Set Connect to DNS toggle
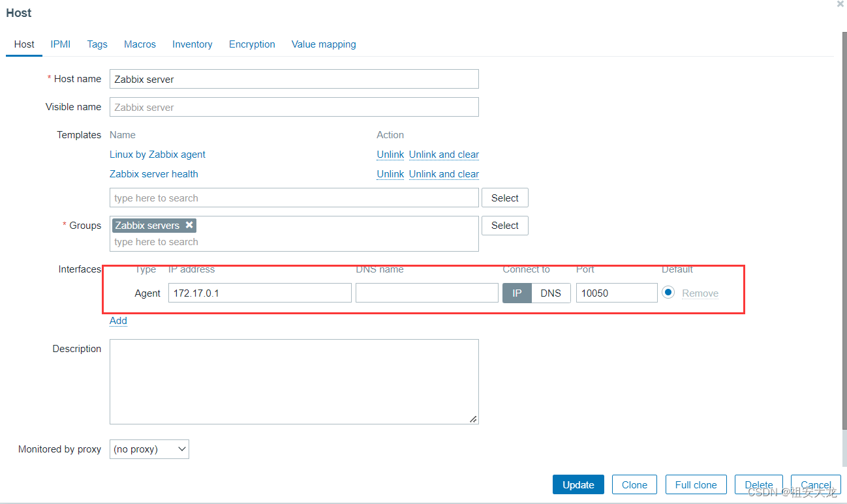Image resolution: width=847 pixels, height=504 pixels. click(551, 293)
